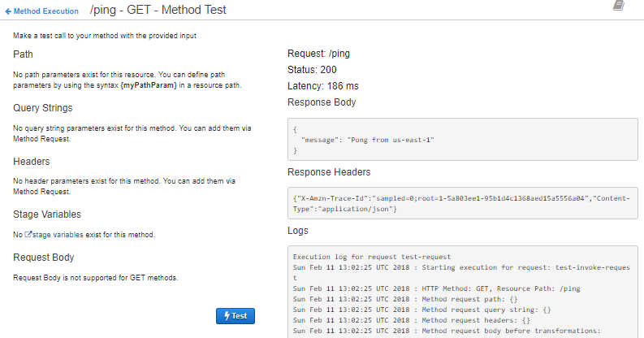This screenshot has height=338, width=644.
Task: Click inside the Logs output panel
Action: pos(463,292)
